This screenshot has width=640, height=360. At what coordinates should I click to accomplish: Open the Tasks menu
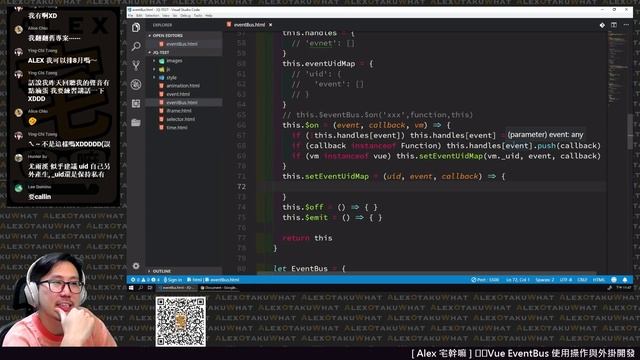[x=198, y=16]
